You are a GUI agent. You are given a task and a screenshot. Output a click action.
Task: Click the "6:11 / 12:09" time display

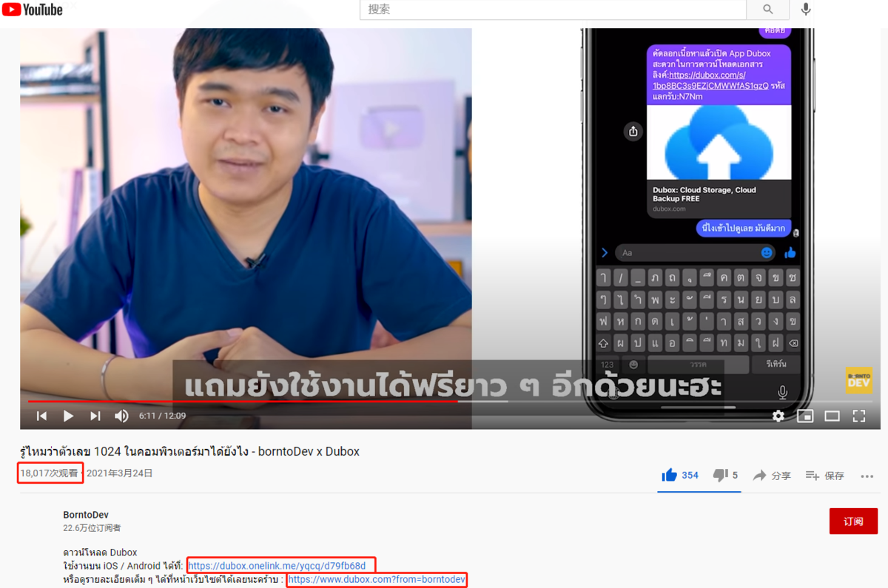pos(162,416)
